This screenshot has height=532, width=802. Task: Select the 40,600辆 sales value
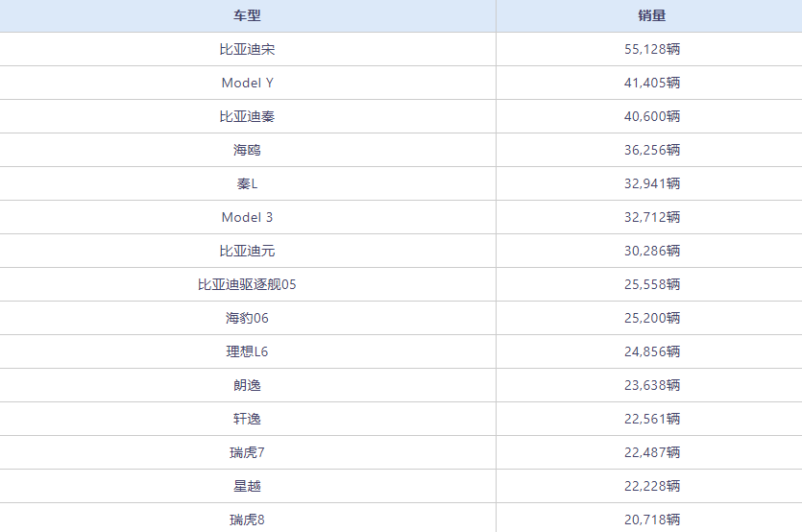pyautogui.click(x=652, y=116)
